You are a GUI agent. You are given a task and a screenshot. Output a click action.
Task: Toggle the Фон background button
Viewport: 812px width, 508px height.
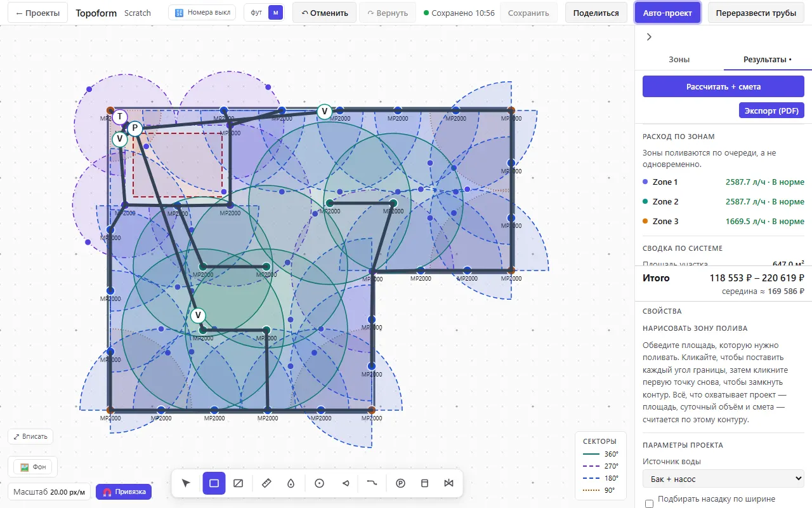tap(33, 467)
